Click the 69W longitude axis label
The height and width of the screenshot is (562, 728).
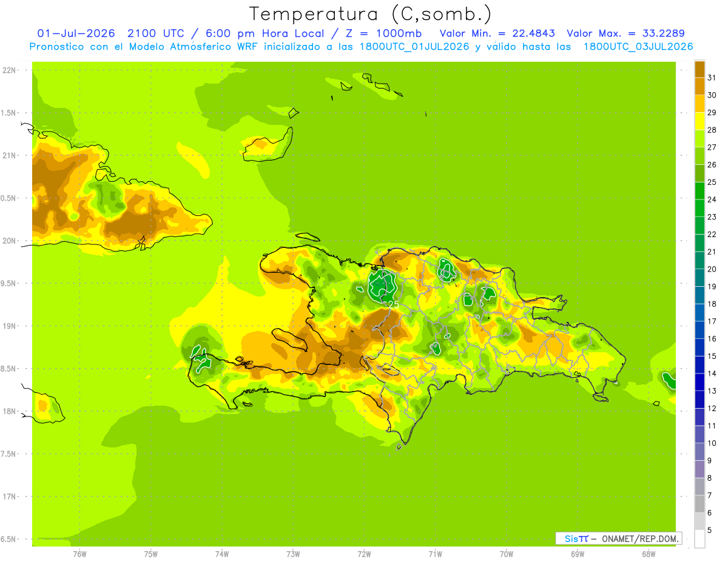577,554
